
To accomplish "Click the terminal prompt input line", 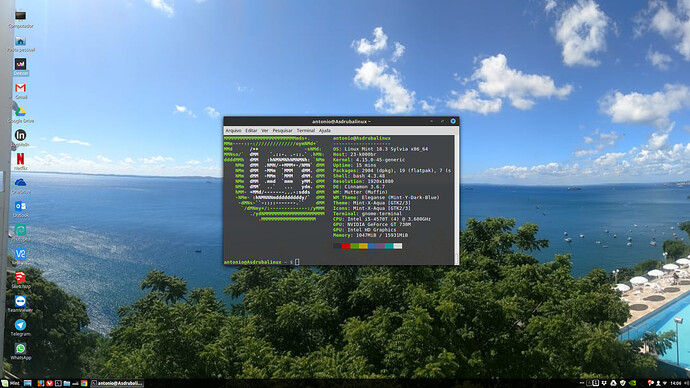I will [339, 262].
